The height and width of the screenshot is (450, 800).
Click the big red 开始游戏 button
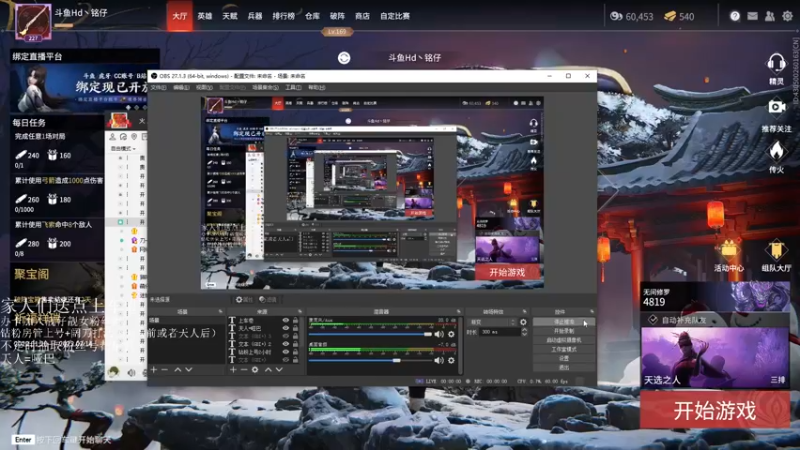pyautogui.click(x=715, y=410)
